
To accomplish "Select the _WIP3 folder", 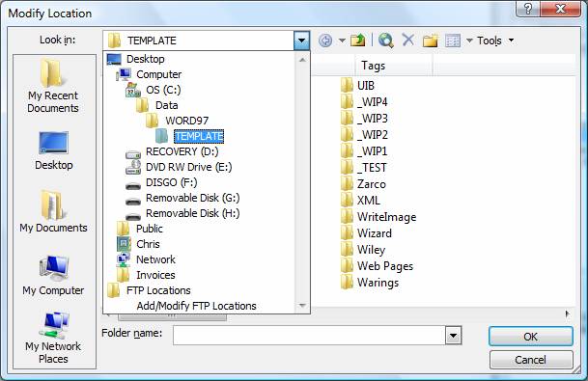I will click(x=365, y=119).
